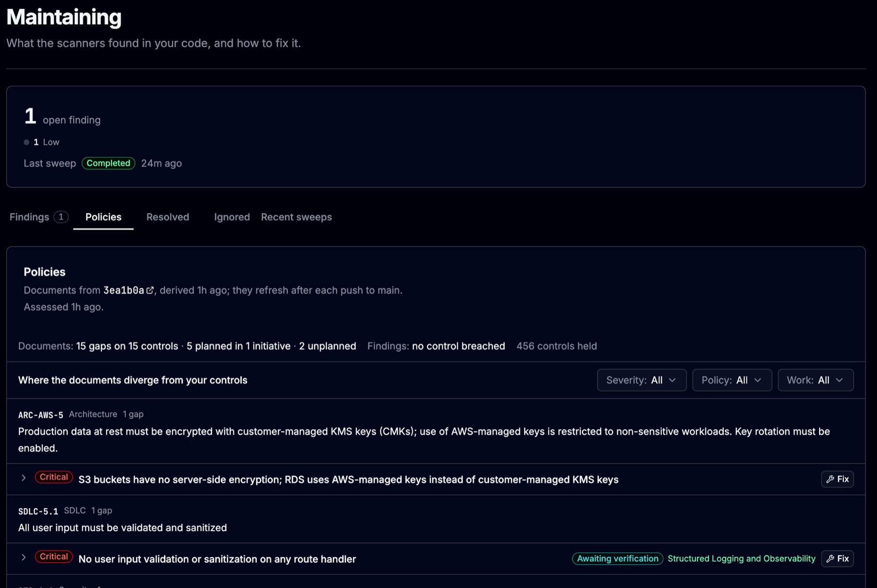Click the '2 unplanned' summary text
Screen dimensions: 877x588
coord(327,346)
